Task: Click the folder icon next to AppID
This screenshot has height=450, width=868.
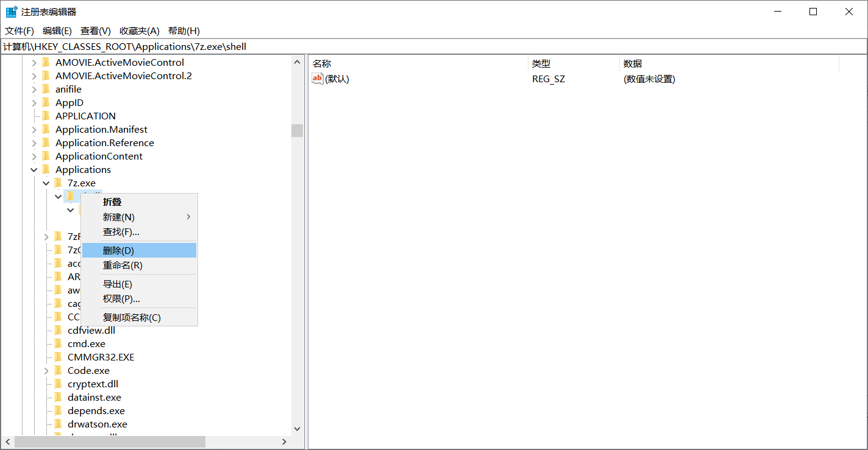Action: point(46,102)
